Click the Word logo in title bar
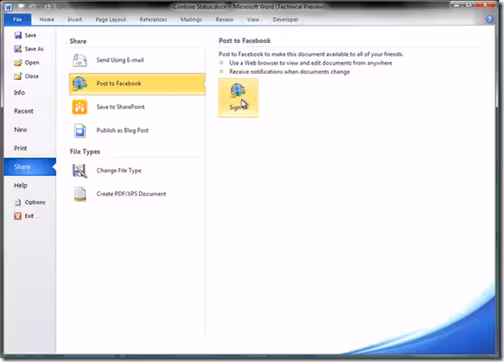The image size is (504, 362). point(8,7)
